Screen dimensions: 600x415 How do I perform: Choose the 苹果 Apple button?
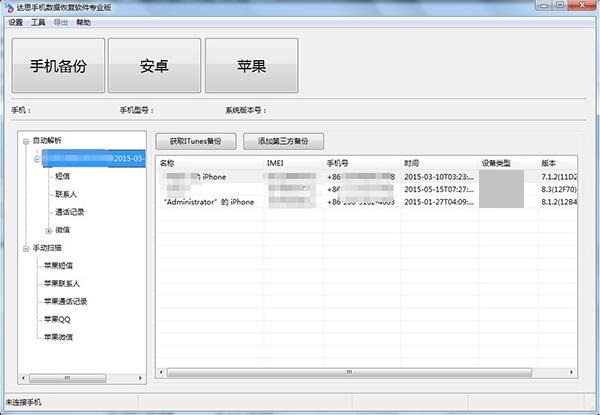pyautogui.click(x=251, y=67)
